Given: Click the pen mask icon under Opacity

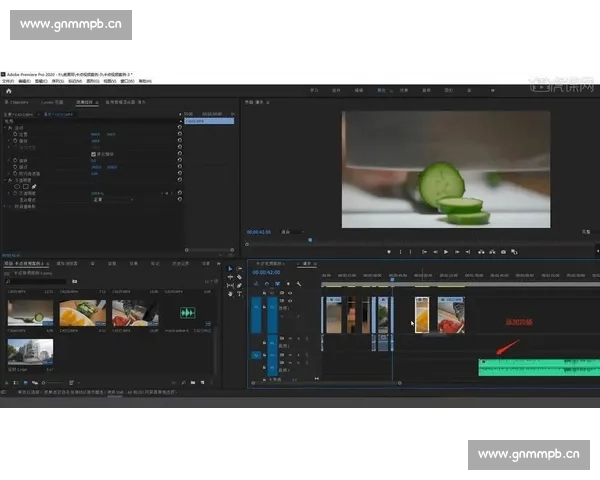Looking at the screenshot, I should click(x=33, y=186).
